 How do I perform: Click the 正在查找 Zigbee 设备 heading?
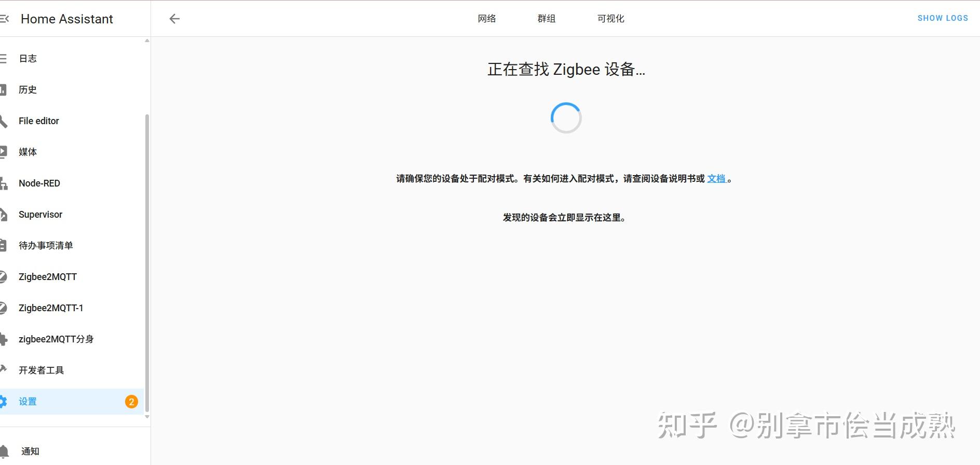pyautogui.click(x=566, y=70)
